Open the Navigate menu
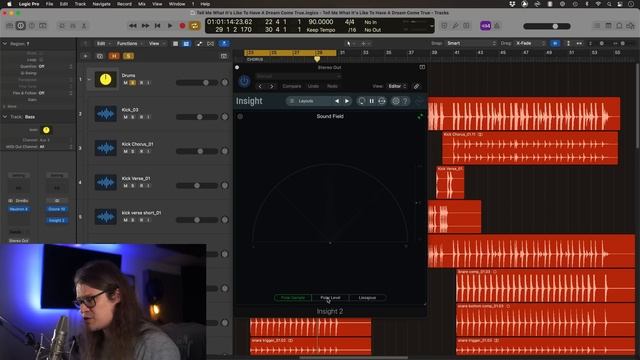The width and height of the screenshot is (640, 360). (x=101, y=4)
